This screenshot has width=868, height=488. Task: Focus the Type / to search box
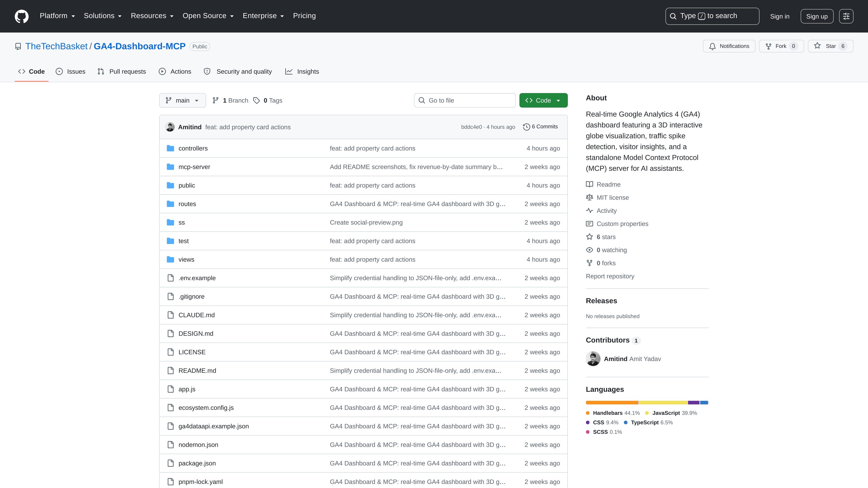pos(712,16)
